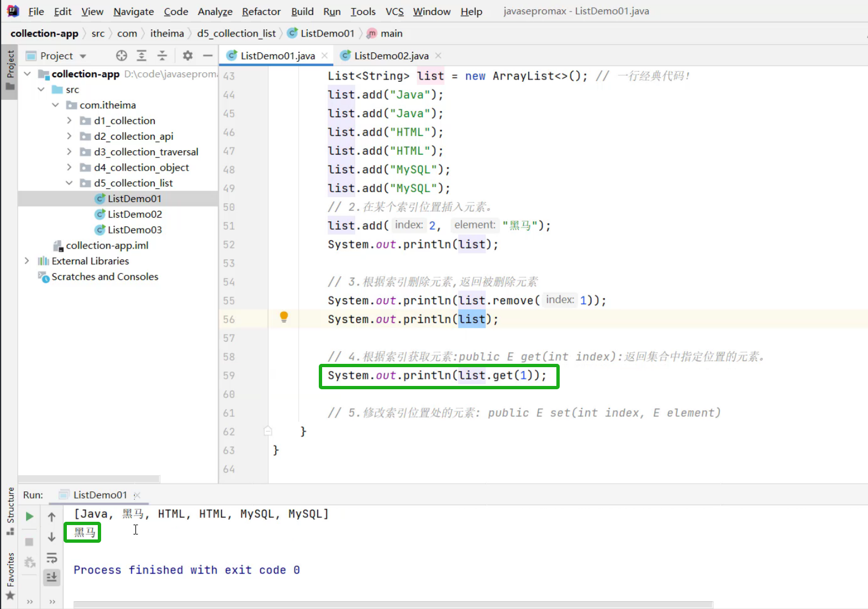The height and width of the screenshot is (609, 868).
Task: Click collection-app breadcrumb in navigation bar
Action: pos(44,33)
